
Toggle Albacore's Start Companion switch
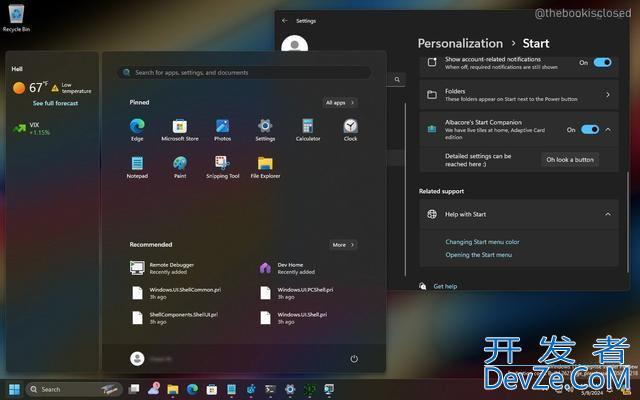coord(590,129)
